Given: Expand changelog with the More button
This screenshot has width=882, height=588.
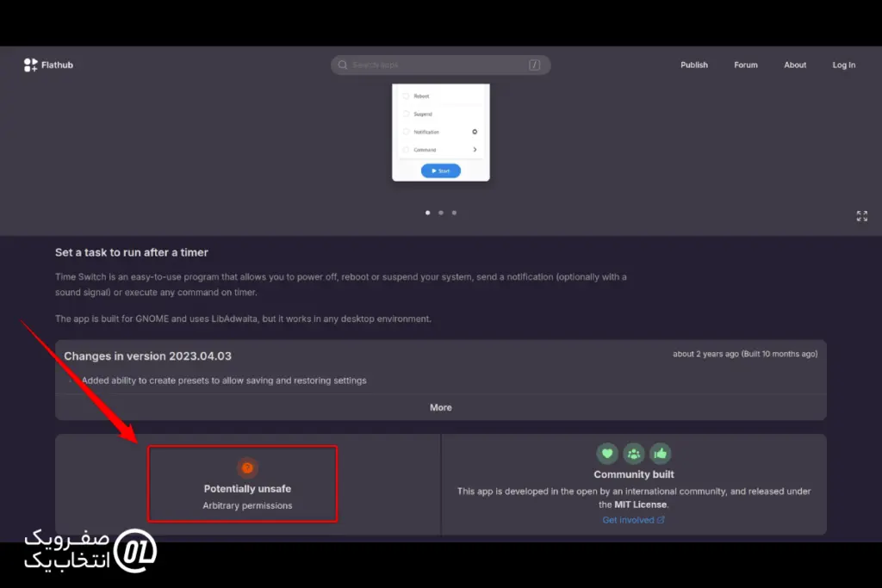Looking at the screenshot, I should (441, 407).
